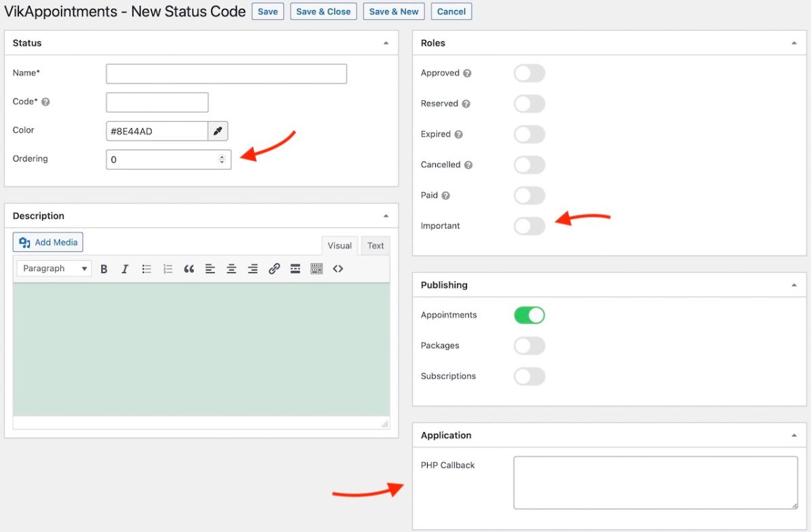Click into the Code input field
This screenshot has height=532, width=811.
tap(157, 102)
